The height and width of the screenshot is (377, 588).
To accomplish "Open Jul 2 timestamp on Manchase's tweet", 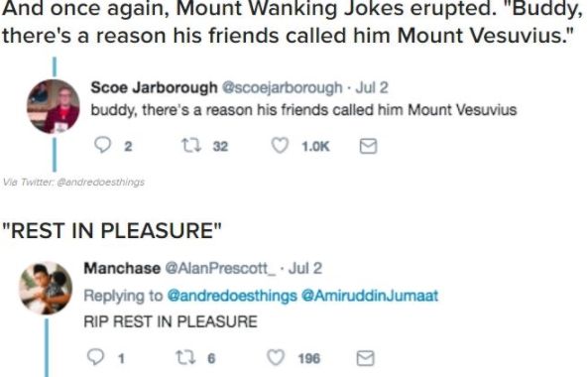I will click(x=305, y=268).
